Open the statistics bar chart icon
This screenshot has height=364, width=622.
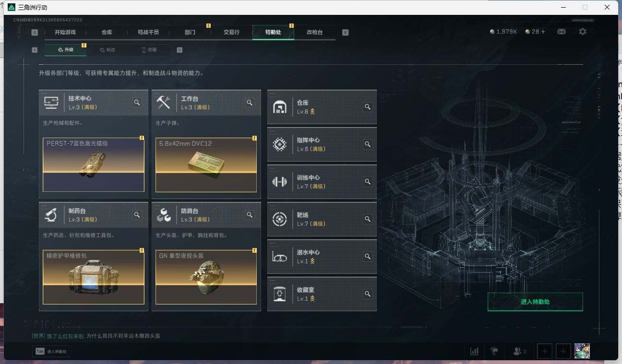(x=474, y=351)
